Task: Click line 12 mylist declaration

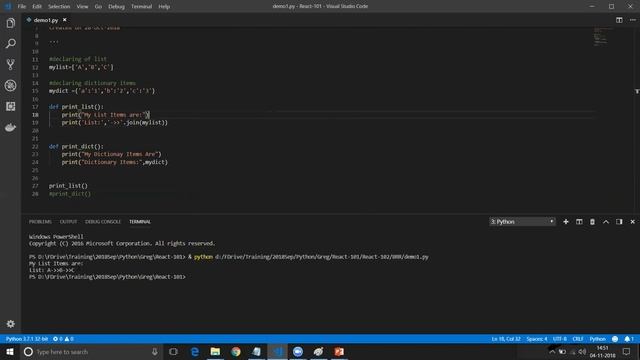Action: pos(81,67)
